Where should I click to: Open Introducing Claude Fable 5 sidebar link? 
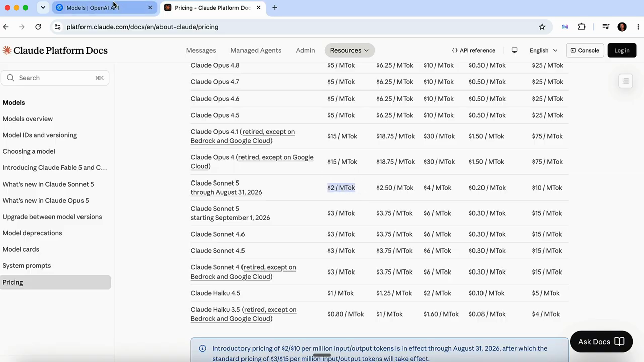pyautogui.click(x=54, y=167)
